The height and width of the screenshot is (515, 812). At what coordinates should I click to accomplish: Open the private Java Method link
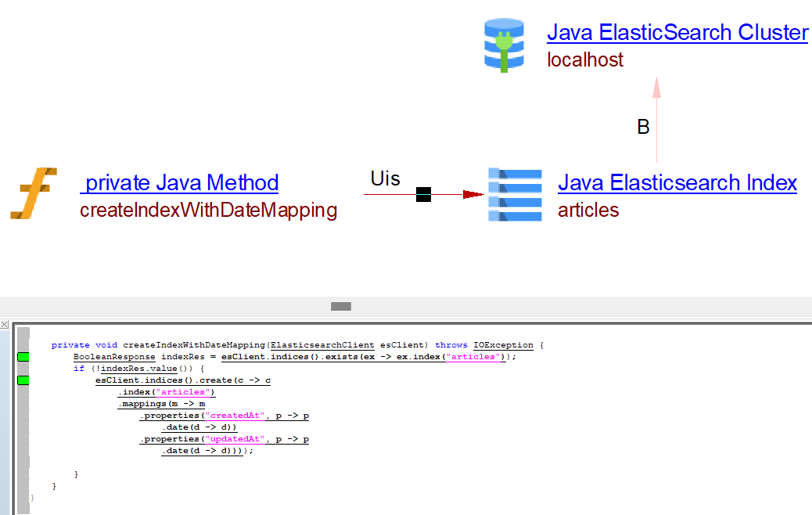pos(179,183)
